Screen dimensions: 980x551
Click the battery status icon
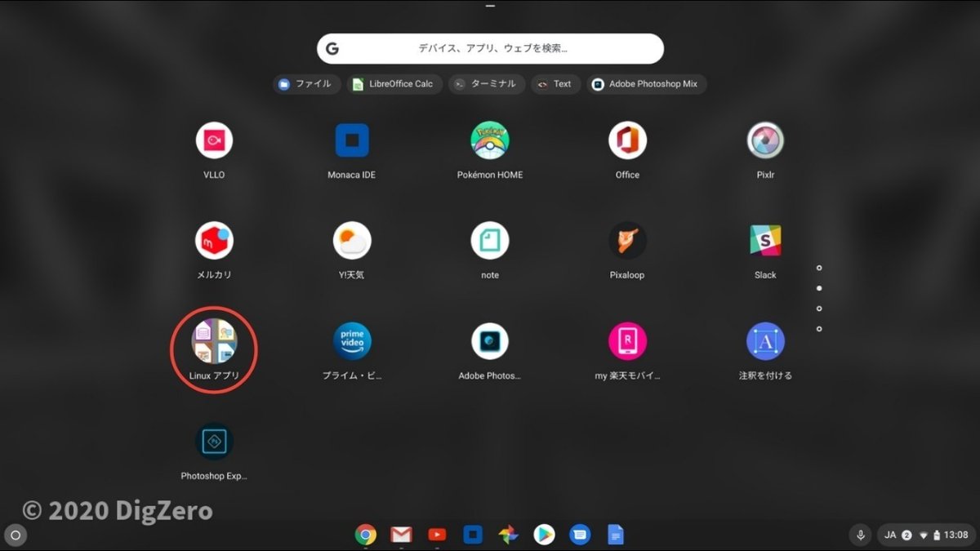pos(937,535)
